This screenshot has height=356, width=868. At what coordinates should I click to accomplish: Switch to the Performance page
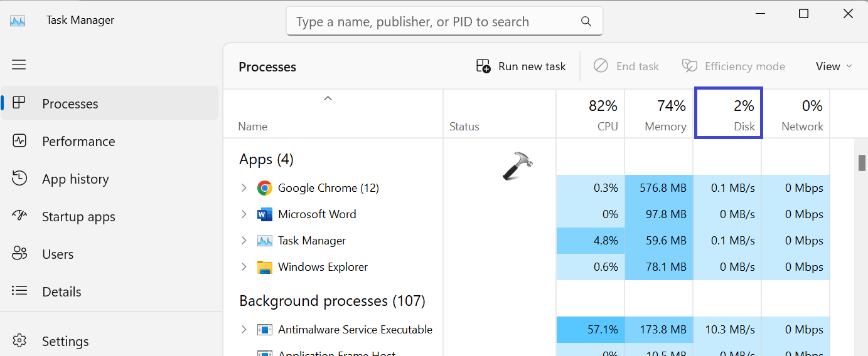78,142
